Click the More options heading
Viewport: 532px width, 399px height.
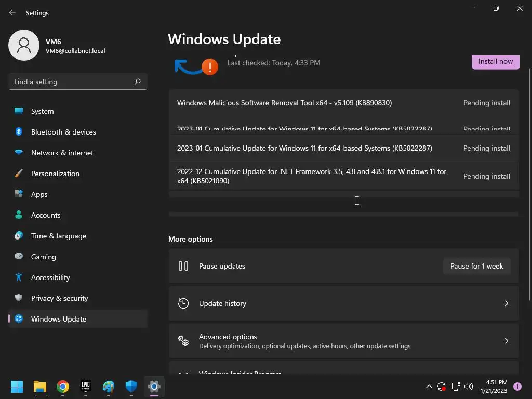point(191,239)
